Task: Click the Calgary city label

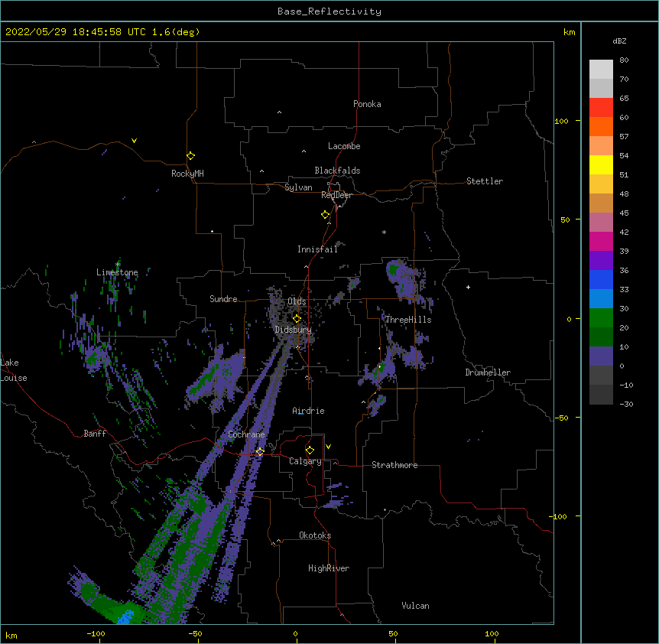Action: click(306, 461)
